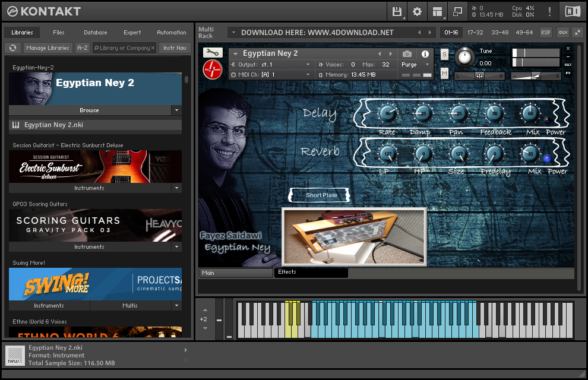Open the MIDI Ch dropdown
Image resolution: width=588 pixels, height=380 pixels.
[x=308, y=75]
